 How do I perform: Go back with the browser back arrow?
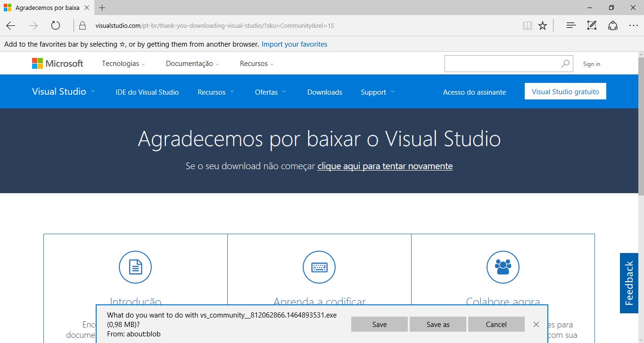pos(11,25)
